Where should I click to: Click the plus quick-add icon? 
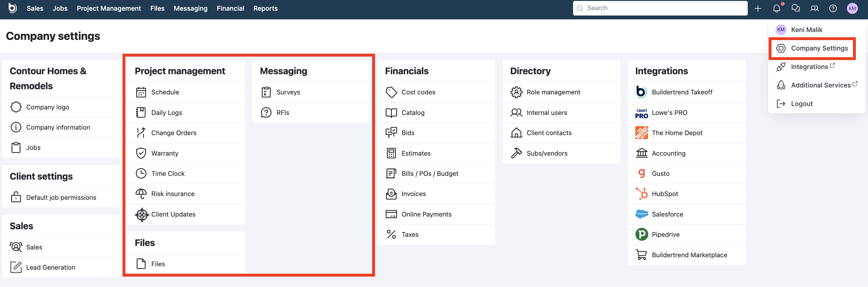coord(758,8)
